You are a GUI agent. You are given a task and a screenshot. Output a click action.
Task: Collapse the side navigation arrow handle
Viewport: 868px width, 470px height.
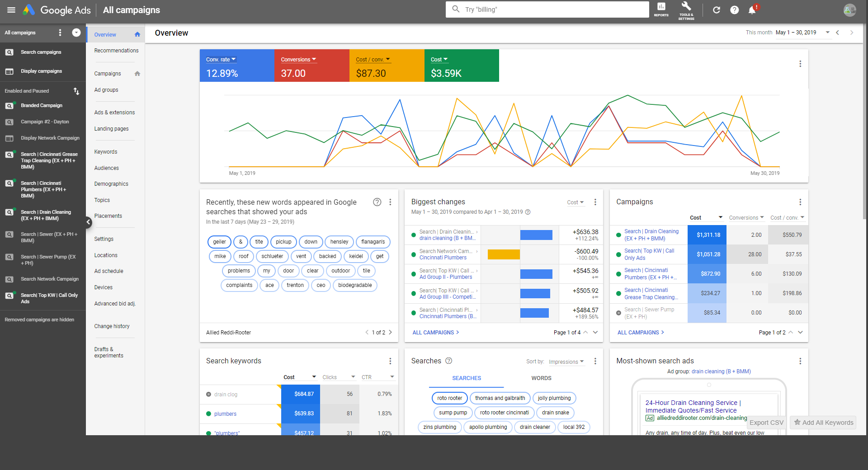tap(88, 222)
